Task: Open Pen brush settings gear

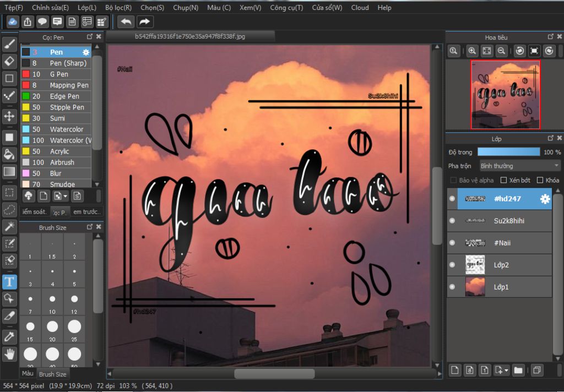Action: (86, 52)
